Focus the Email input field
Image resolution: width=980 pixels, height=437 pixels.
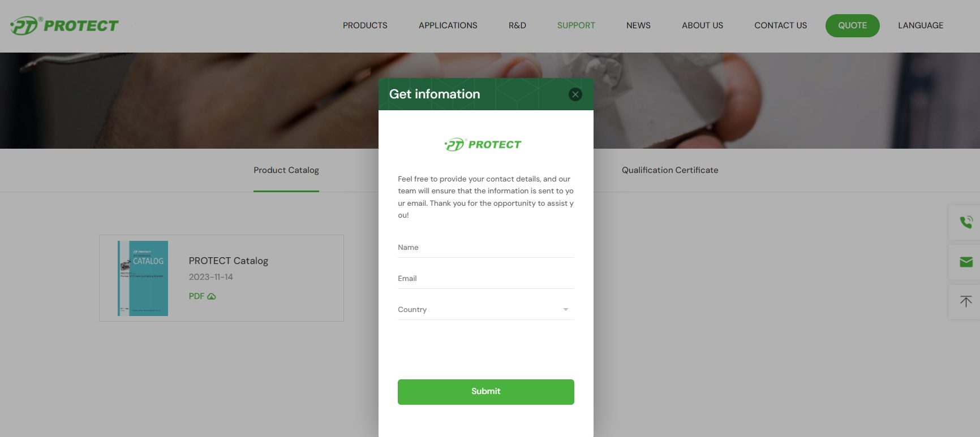click(x=485, y=279)
